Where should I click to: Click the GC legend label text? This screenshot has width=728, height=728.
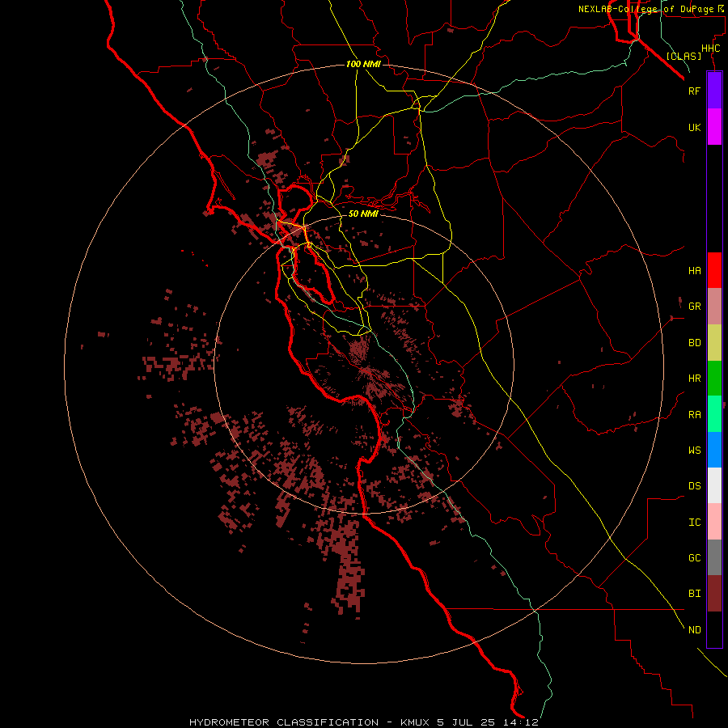pyautogui.click(x=694, y=558)
